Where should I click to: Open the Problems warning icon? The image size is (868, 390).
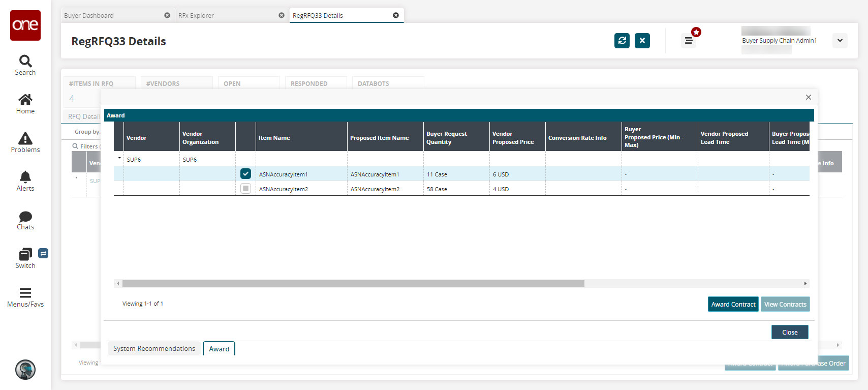coord(25,139)
